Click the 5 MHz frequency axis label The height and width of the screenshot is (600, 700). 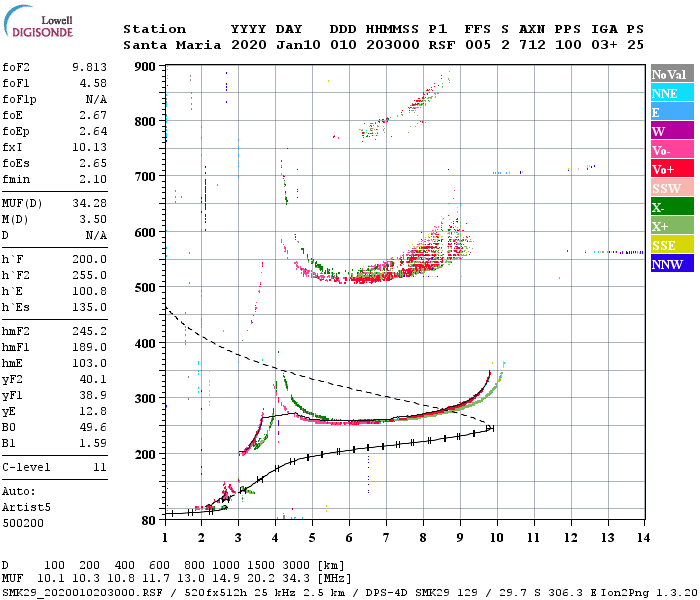312,538
